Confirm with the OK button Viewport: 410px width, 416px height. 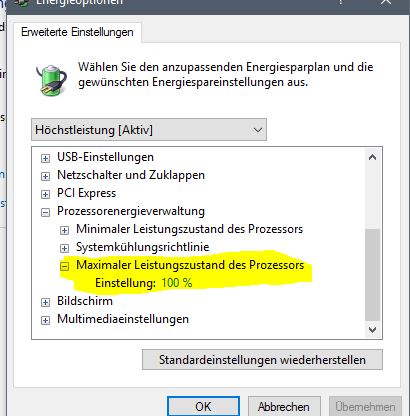203,406
